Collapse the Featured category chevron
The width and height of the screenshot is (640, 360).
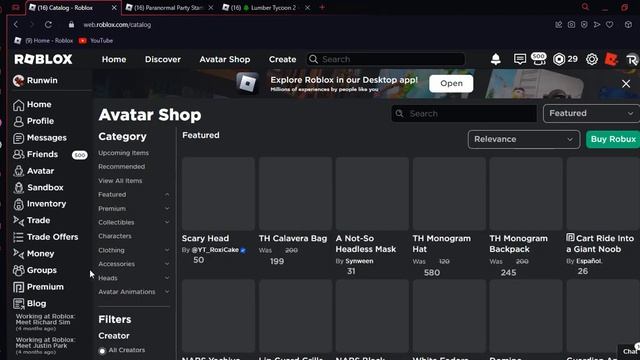[167, 195]
